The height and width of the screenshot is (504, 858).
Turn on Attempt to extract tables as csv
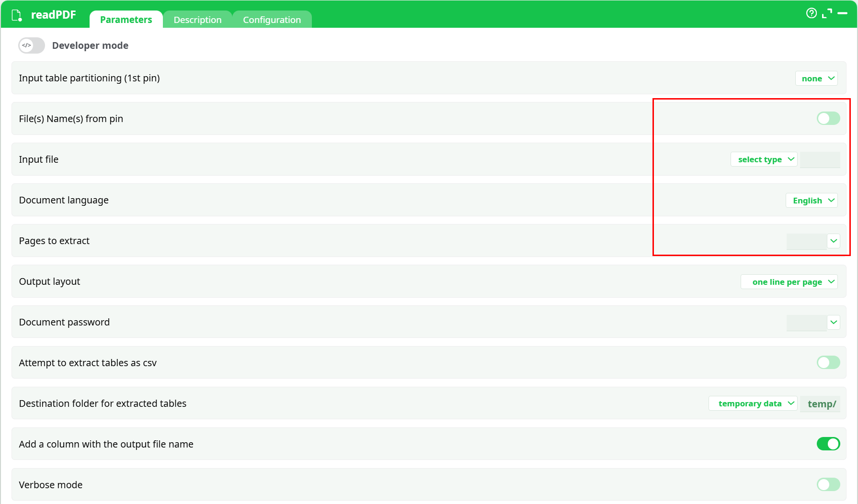(828, 362)
